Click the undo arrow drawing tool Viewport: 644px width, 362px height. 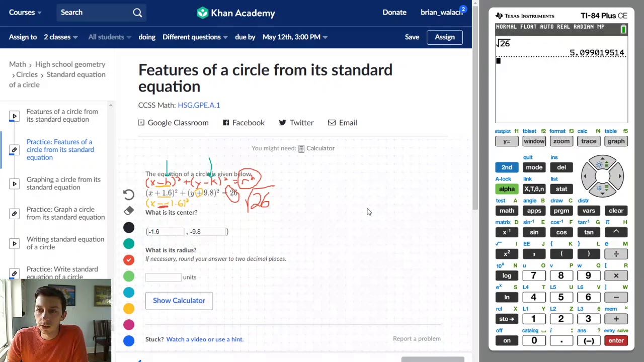click(x=129, y=194)
